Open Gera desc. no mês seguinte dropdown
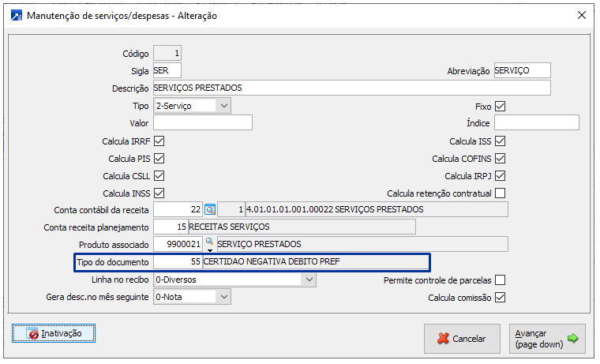 [224, 297]
